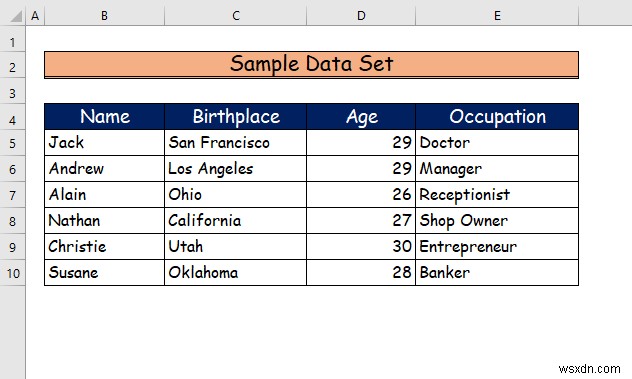Select column C header
The height and width of the screenshot is (379, 632).
pos(235,16)
